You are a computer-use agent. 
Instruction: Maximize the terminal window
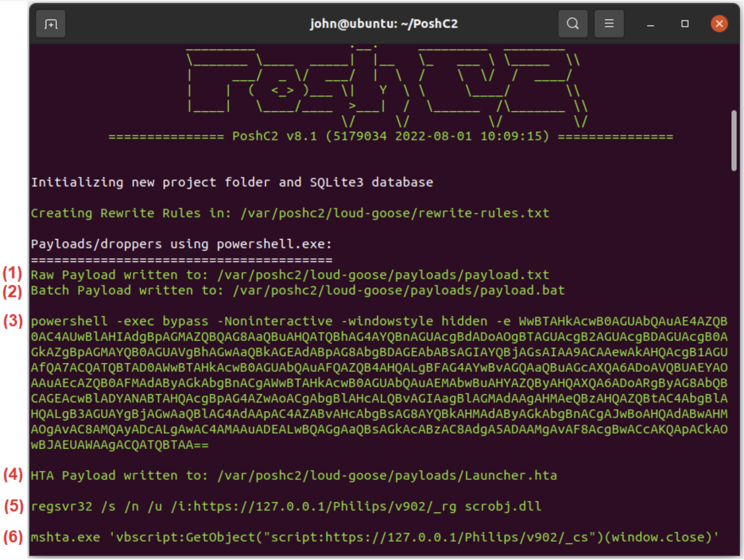coord(685,24)
